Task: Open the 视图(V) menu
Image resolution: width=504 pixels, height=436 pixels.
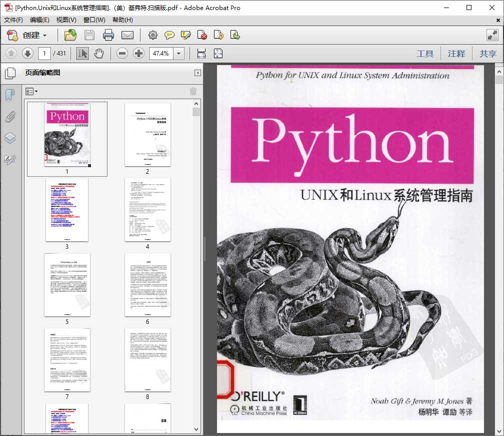Action: pyautogui.click(x=66, y=20)
